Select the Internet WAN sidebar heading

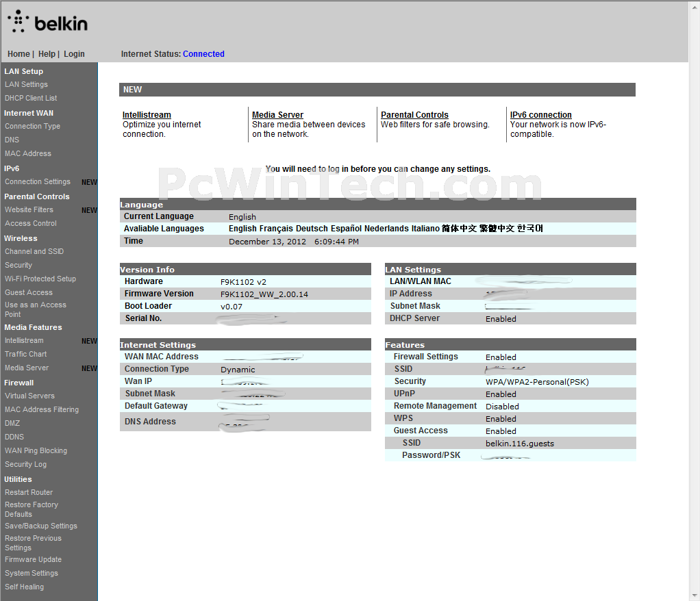[x=29, y=114]
